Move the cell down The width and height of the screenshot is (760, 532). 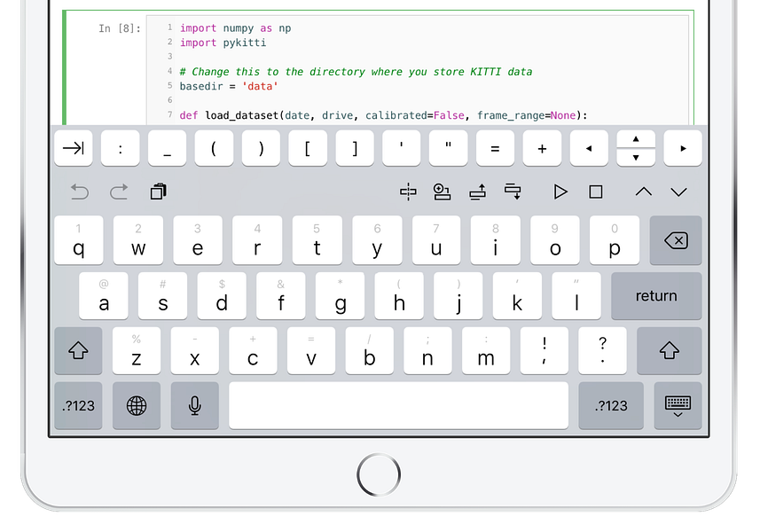tap(513, 192)
